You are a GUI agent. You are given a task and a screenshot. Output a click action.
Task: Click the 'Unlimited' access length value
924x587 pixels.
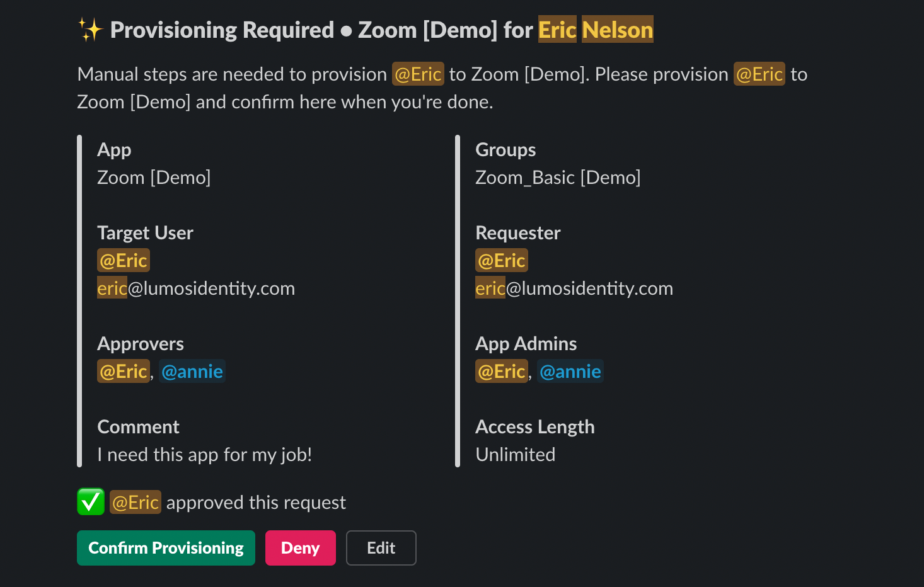[x=516, y=455]
